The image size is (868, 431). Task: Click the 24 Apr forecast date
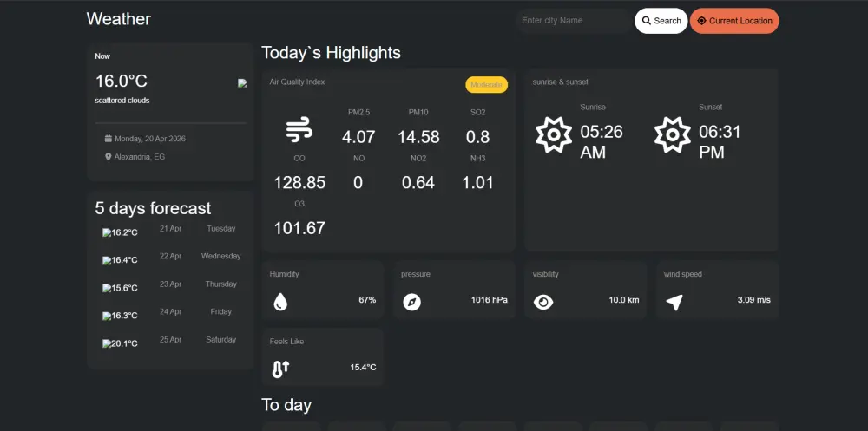pyautogui.click(x=170, y=311)
